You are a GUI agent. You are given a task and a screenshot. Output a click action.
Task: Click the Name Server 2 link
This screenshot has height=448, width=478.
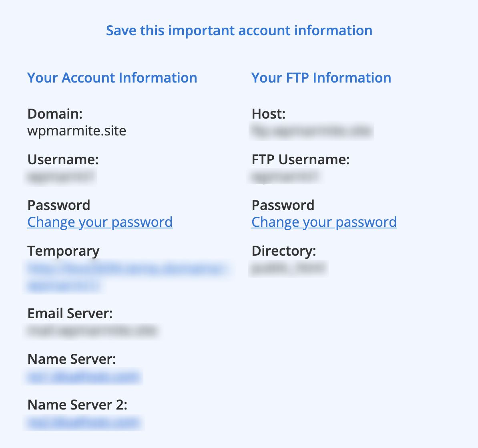pyautogui.click(x=85, y=422)
